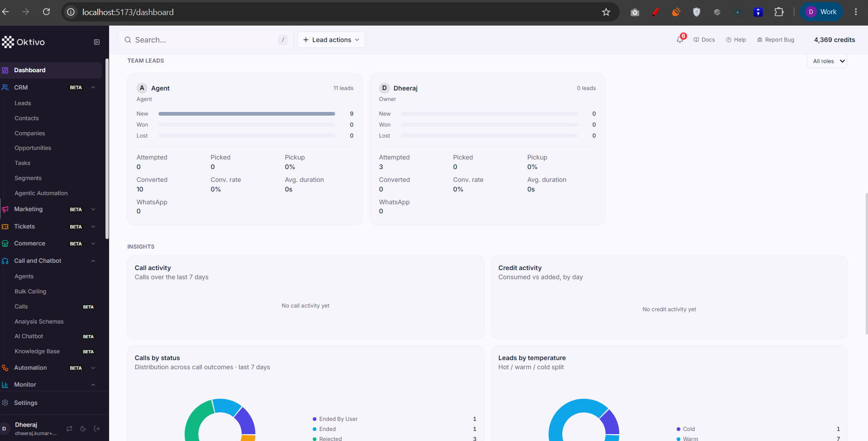
Task: Open Opportunities in the sidebar
Action: point(33,148)
